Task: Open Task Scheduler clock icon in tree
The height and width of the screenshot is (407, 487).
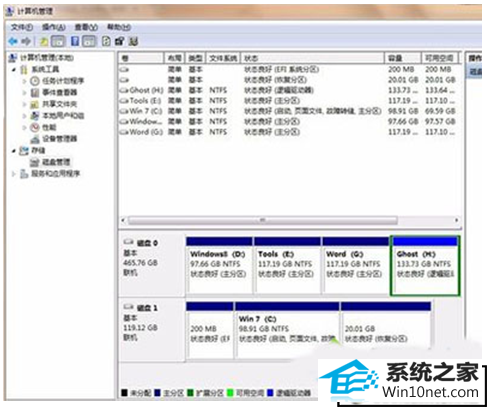Action: point(35,81)
